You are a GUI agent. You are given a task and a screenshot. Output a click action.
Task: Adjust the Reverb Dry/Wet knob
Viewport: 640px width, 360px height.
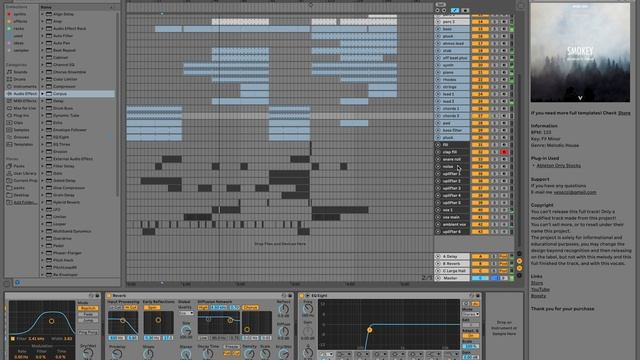[x=284, y=352]
